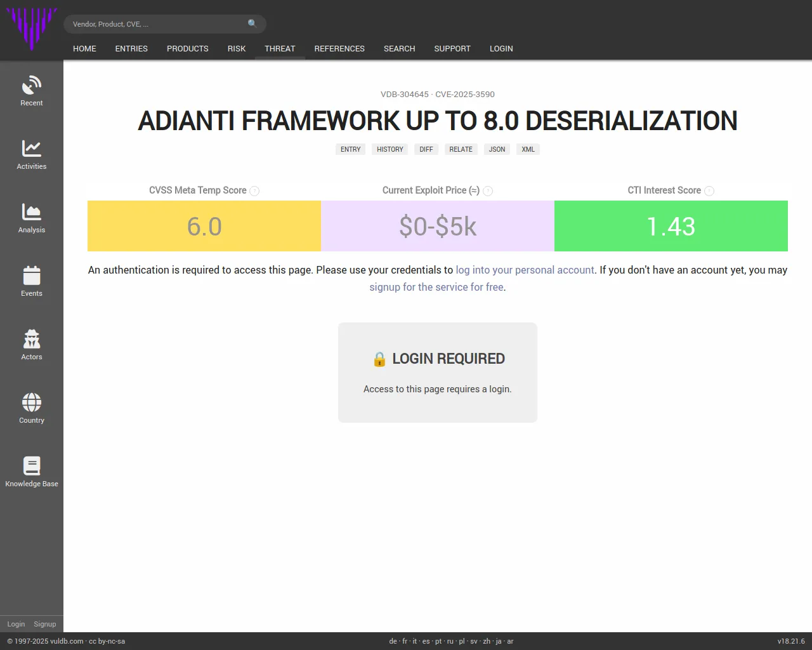Screen dimensions: 812x650
Task: Open the THREAT menu item
Action: (x=280, y=49)
